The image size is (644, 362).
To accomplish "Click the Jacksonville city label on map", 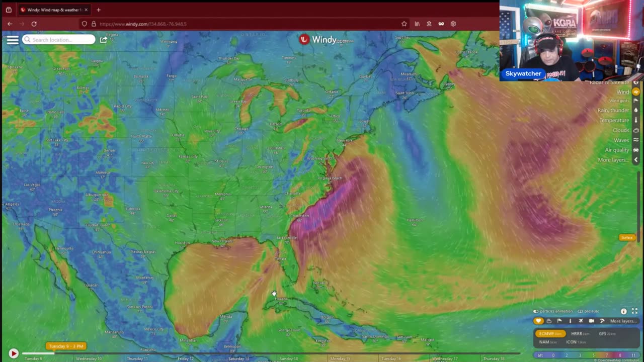I will click(x=287, y=238).
